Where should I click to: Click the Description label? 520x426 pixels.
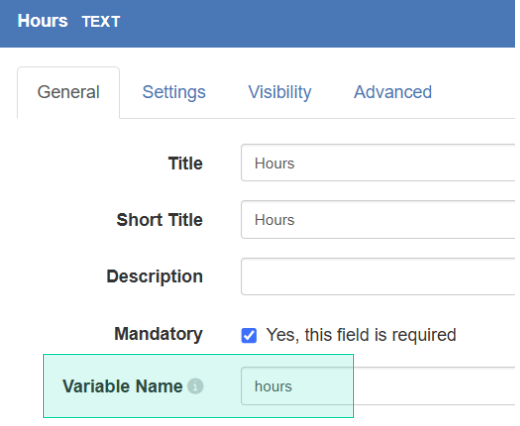point(155,276)
